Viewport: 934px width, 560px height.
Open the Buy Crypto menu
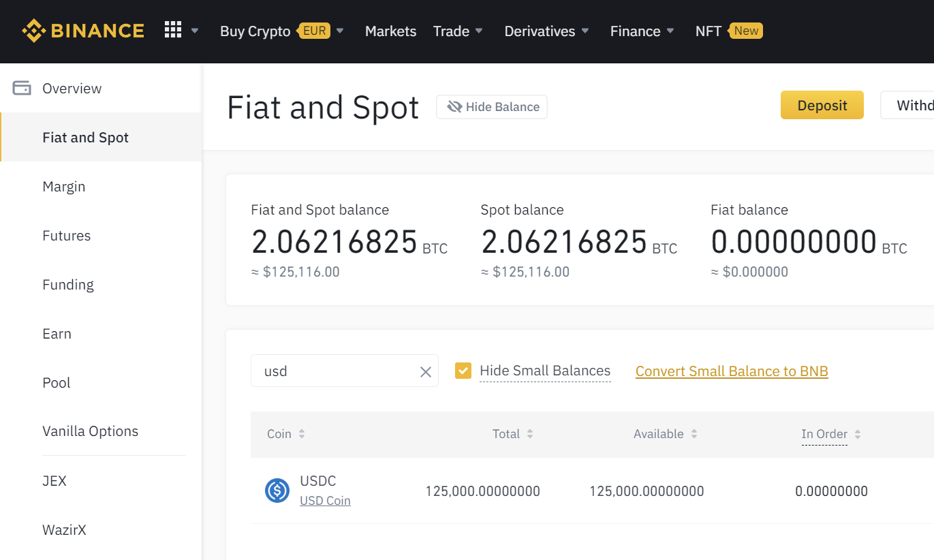(255, 31)
